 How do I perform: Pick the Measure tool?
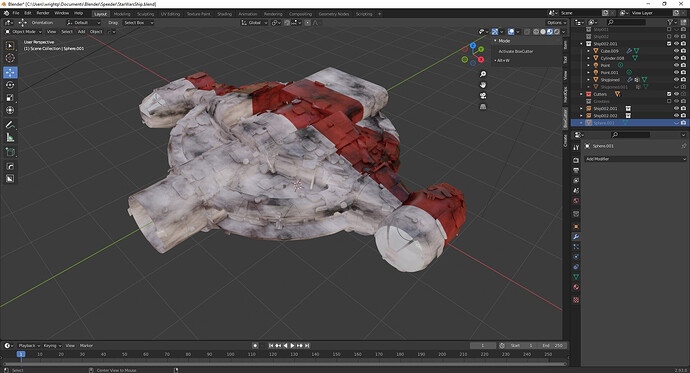point(10,138)
